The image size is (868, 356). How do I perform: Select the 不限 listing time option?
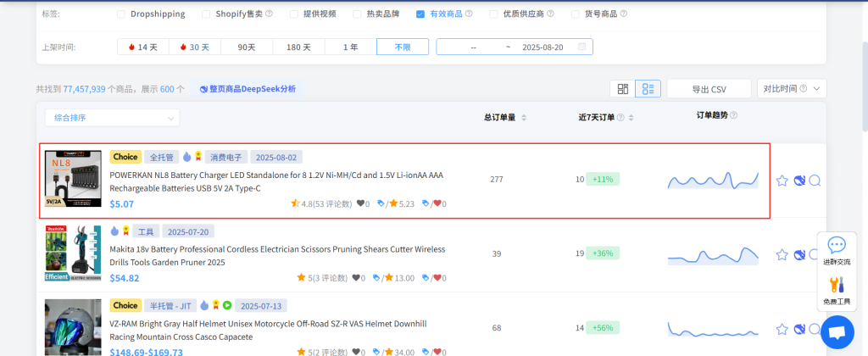tap(403, 47)
